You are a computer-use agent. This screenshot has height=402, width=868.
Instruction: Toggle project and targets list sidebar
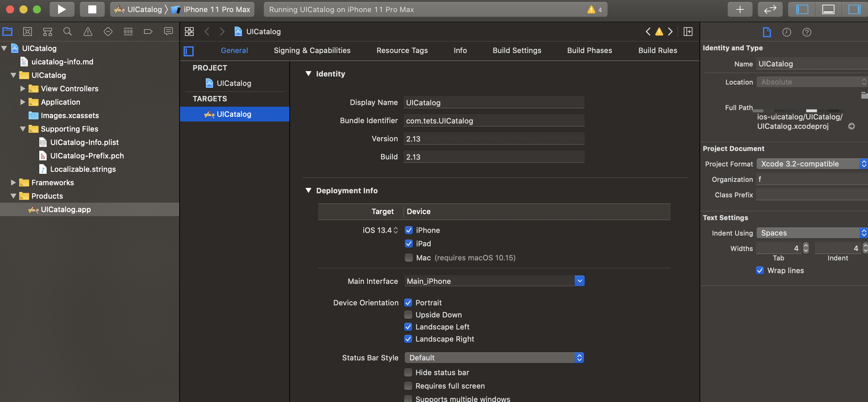click(x=189, y=51)
